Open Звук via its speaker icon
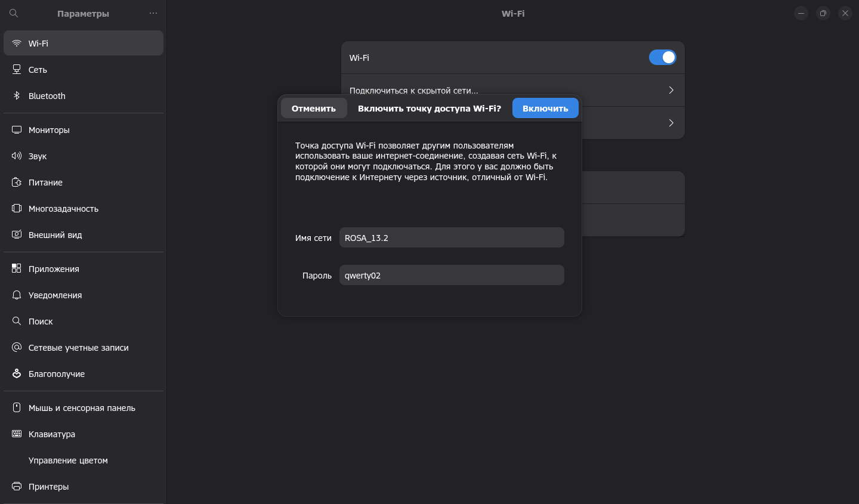Screen dimensions: 859x504 point(17,156)
